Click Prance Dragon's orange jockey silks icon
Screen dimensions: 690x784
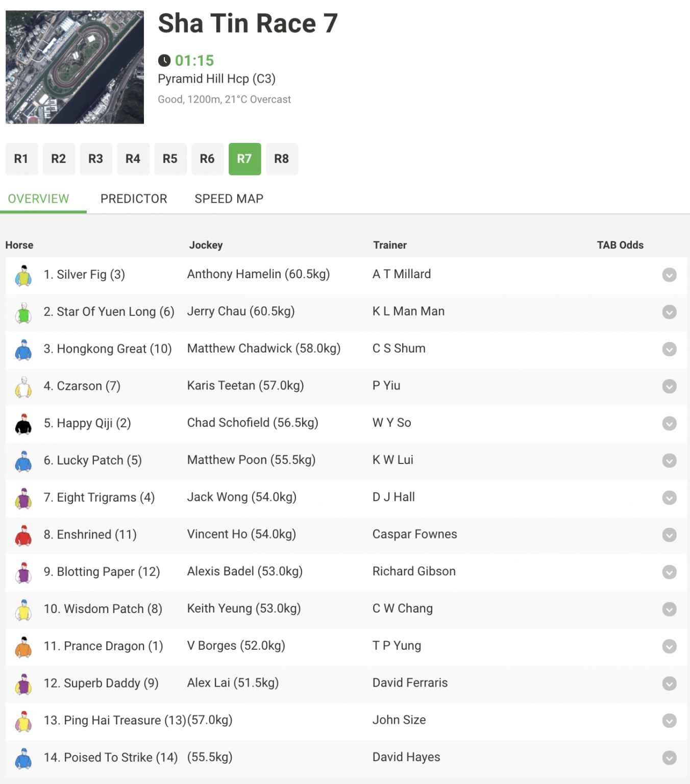(23, 647)
